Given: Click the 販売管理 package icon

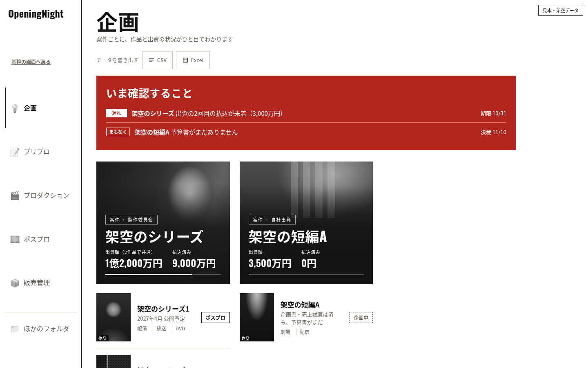Looking at the screenshot, I should pyautogui.click(x=15, y=283).
